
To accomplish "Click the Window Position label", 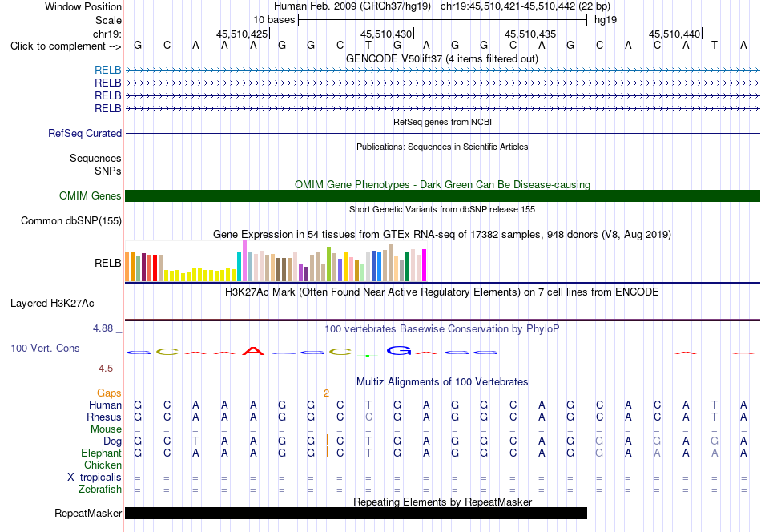I will (x=83, y=6).
